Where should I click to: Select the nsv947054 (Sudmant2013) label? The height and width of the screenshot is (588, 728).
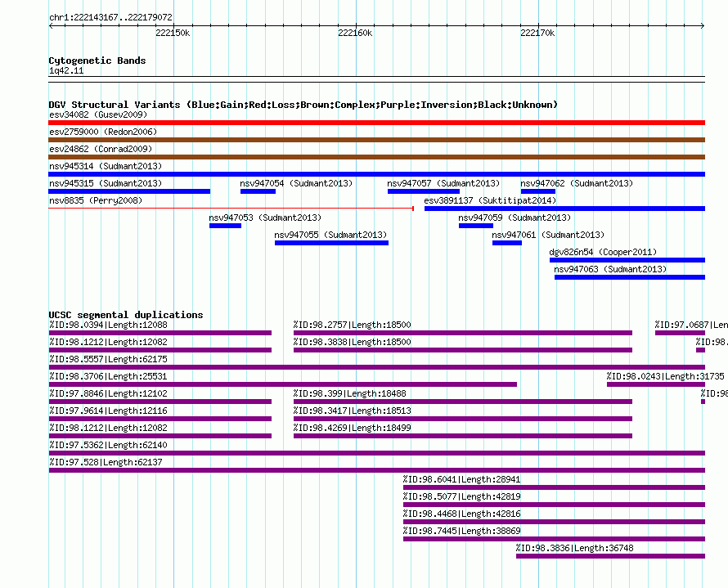[296, 183]
